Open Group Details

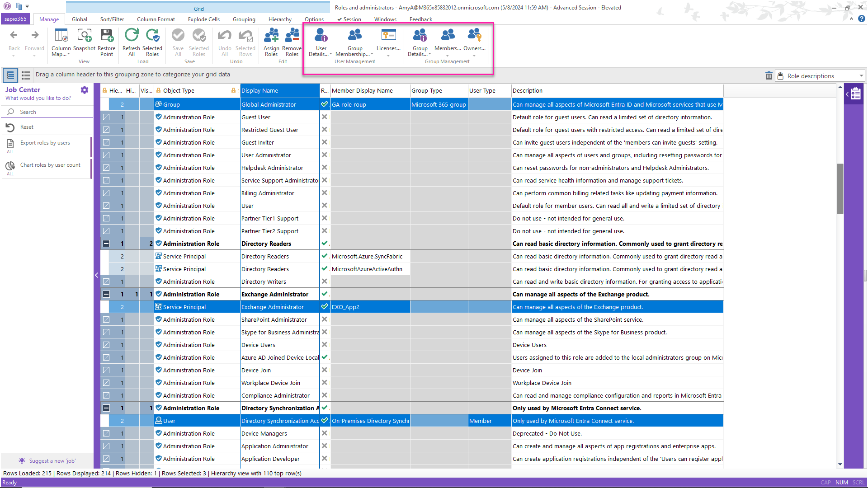coord(420,42)
